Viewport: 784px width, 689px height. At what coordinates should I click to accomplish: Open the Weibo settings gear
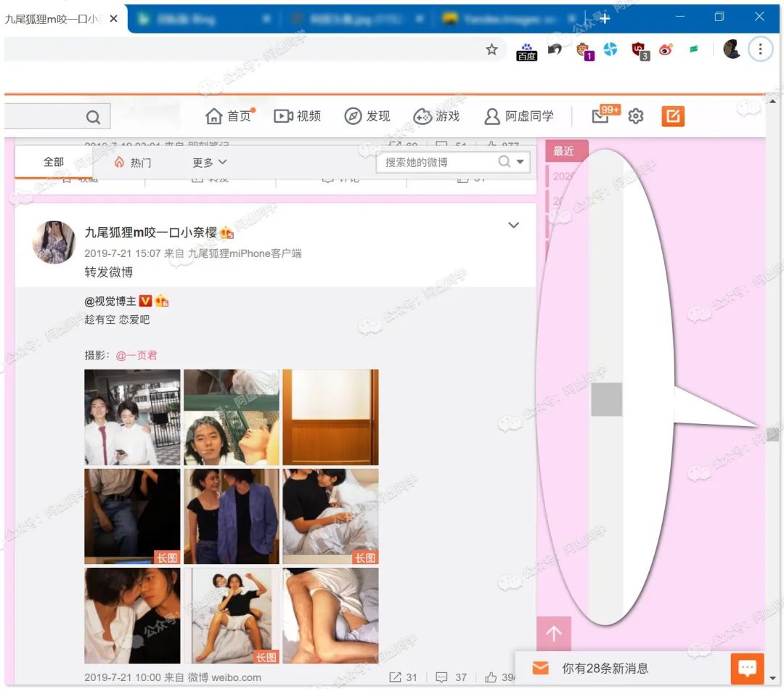[x=635, y=116]
